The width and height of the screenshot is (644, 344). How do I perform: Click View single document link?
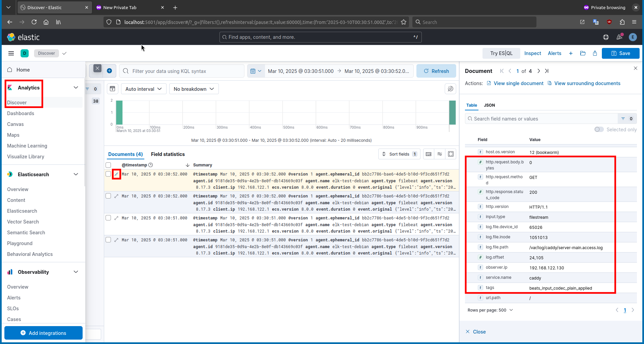coord(515,83)
